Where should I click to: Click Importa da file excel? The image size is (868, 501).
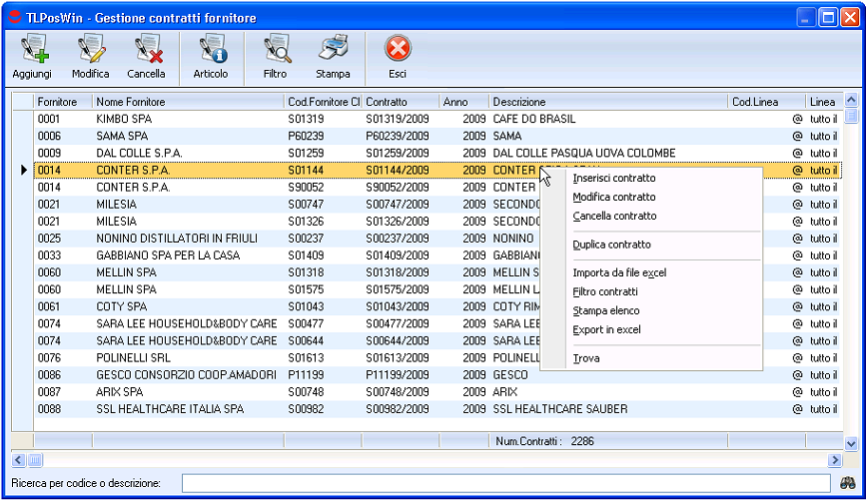point(618,272)
